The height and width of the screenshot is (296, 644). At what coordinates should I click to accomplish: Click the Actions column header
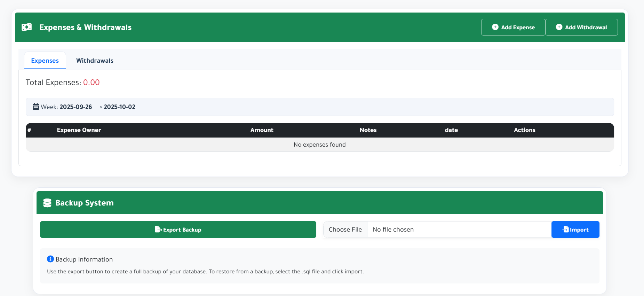[x=524, y=130]
